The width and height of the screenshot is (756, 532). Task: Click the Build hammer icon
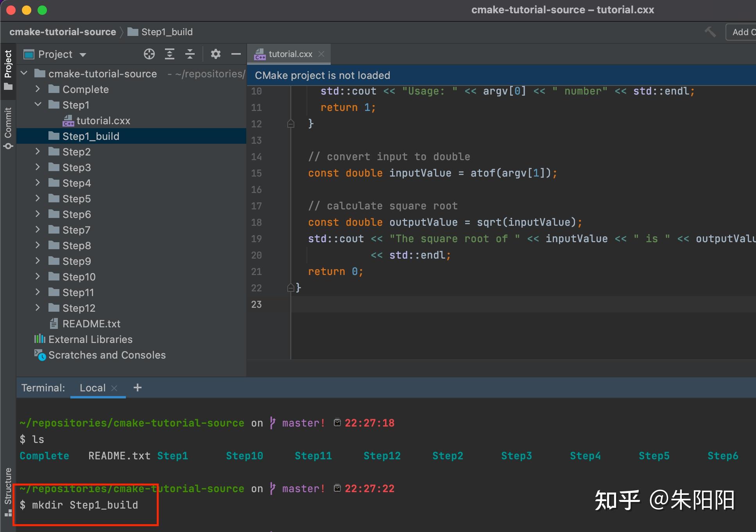click(x=710, y=32)
